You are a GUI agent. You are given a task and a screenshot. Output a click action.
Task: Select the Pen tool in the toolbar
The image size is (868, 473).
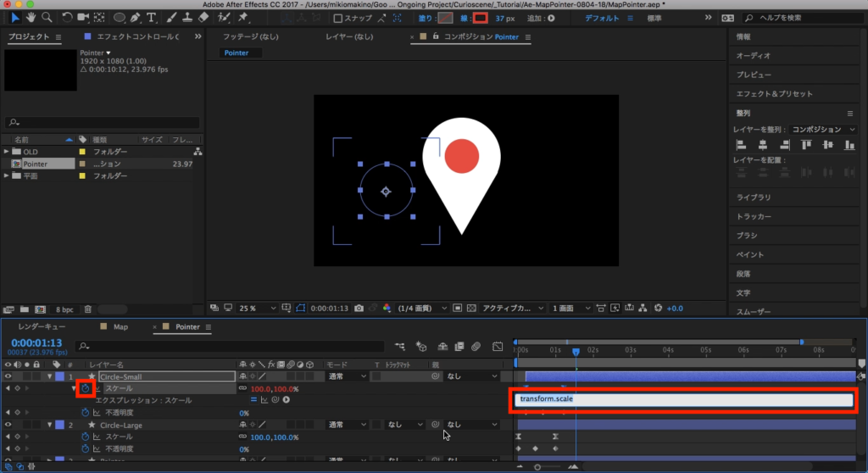pyautogui.click(x=136, y=18)
